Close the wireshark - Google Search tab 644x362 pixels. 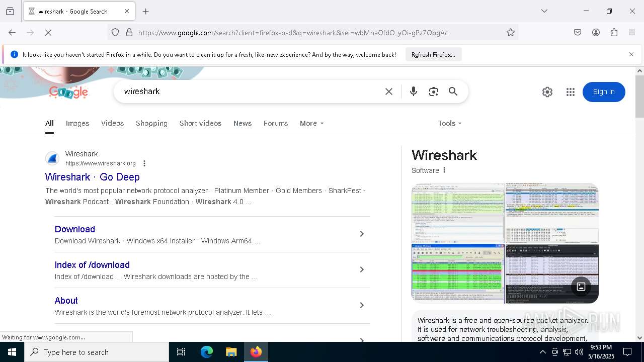pos(127,11)
